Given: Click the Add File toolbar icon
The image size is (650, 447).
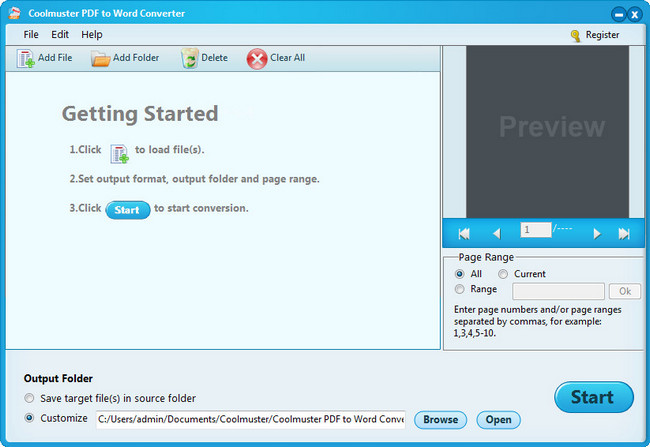Looking at the screenshot, I should 26,59.
